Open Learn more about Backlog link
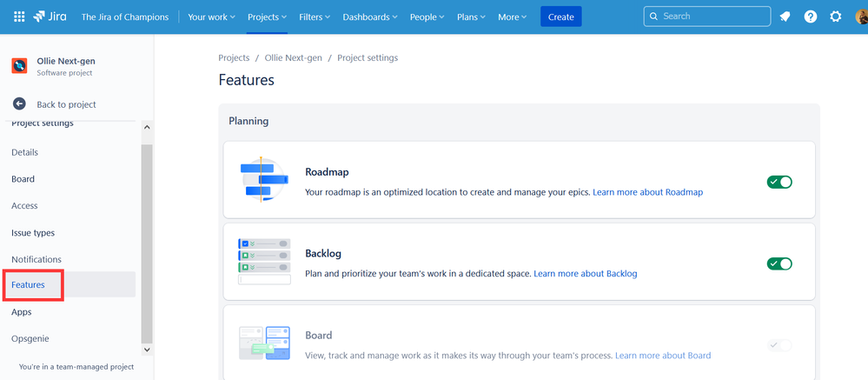868x380 pixels. click(585, 274)
